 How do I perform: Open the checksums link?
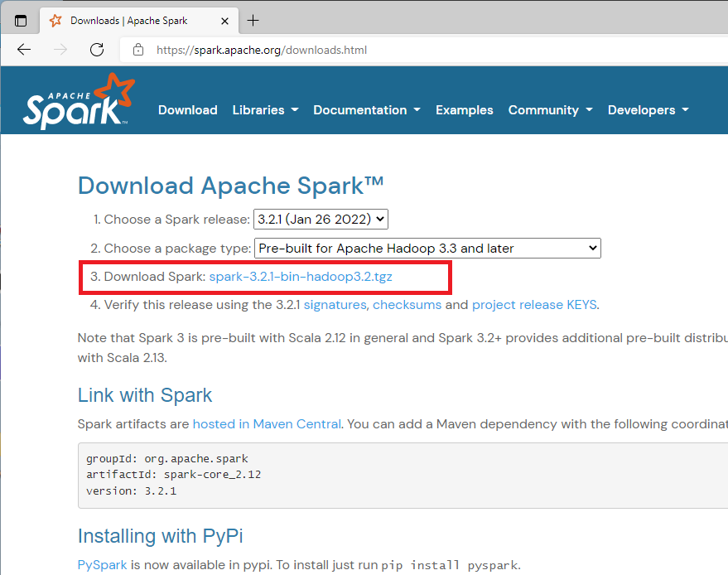click(x=407, y=305)
